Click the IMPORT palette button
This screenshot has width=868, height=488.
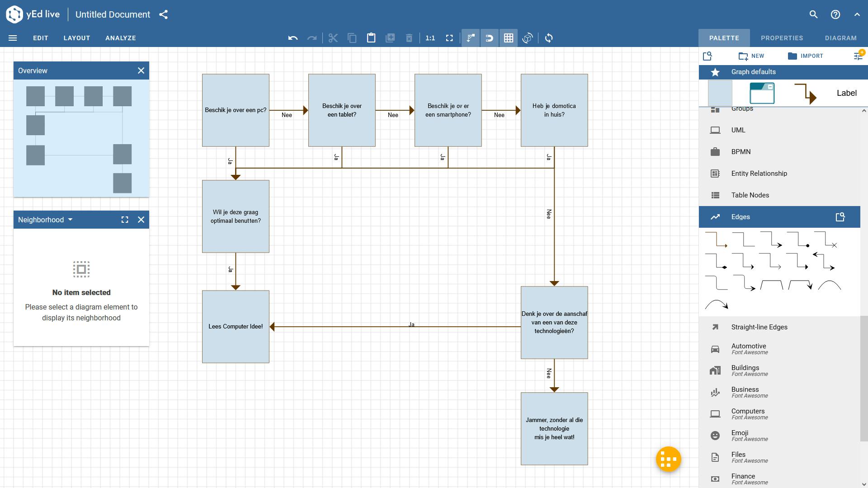tap(806, 56)
